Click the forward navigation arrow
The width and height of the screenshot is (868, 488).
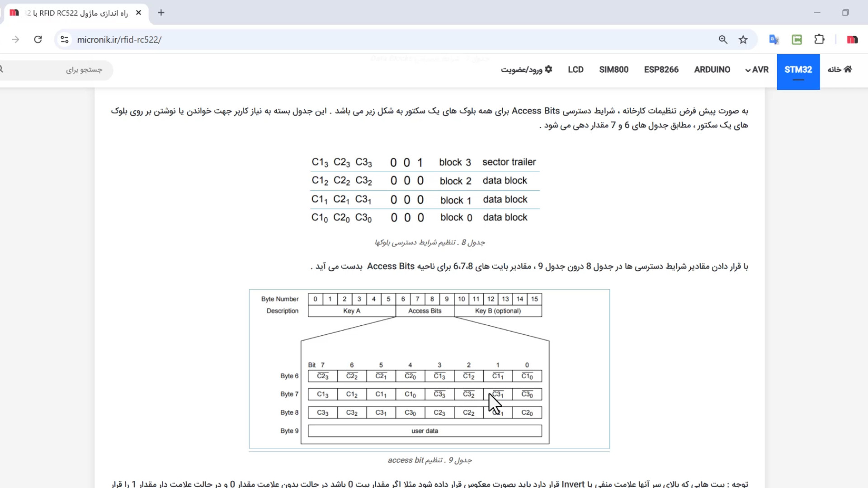(15, 40)
